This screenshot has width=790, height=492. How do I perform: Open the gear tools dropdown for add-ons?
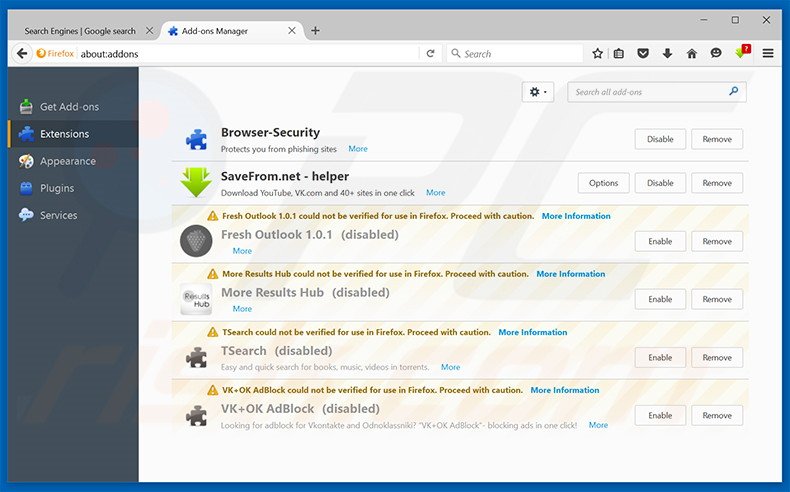pyautogui.click(x=538, y=92)
